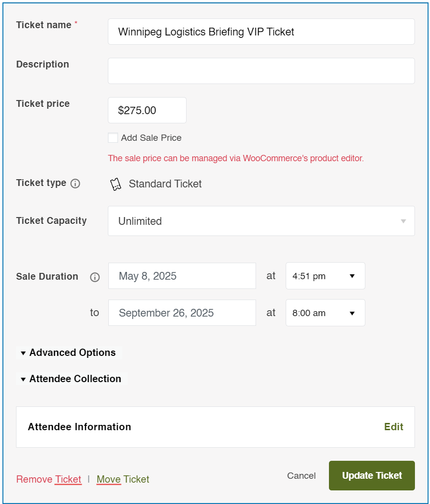Click the Advanced Options triangle icon
This screenshot has height=504, width=430.
[x=23, y=353]
